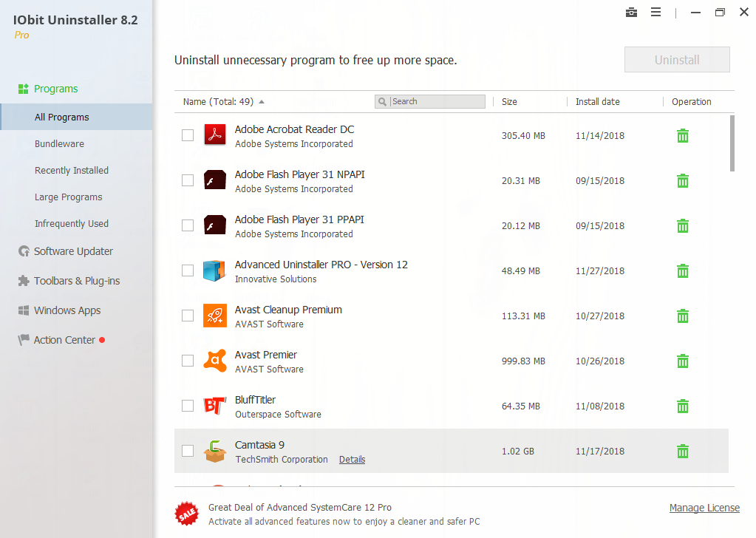Click trash icon for Advanced Uninstaller PRO
The height and width of the screenshot is (538, 756).
682,271
